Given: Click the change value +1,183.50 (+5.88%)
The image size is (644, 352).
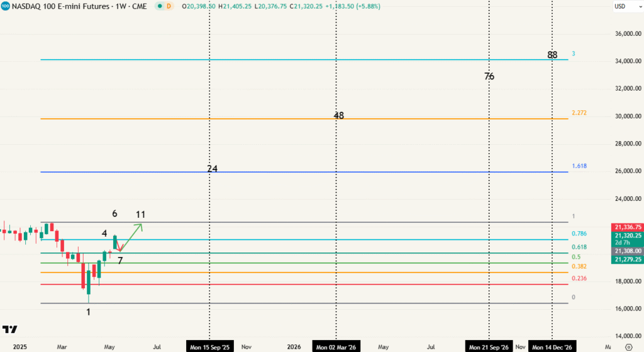Looking at the screenshot, I should [352, 6].
